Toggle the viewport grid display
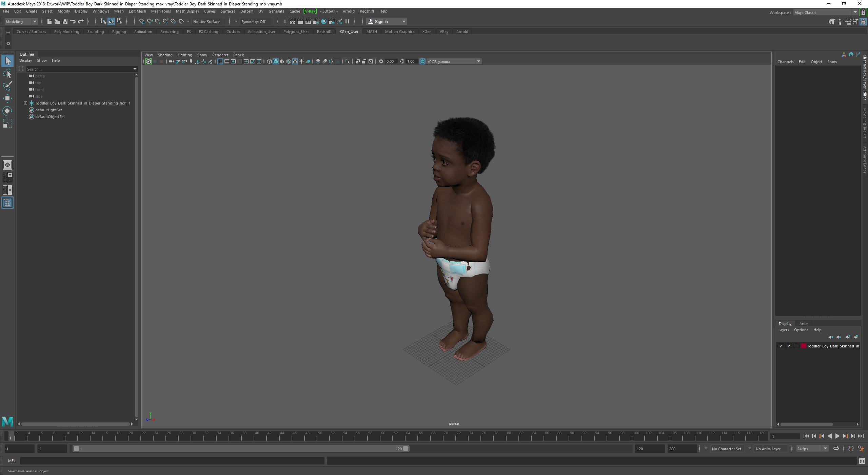Viewport: 868px width, 475px height. click(x=220, y=61)
